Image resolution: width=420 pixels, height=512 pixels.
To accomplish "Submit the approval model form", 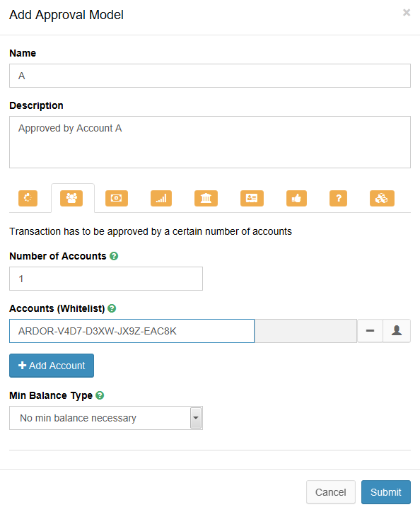I will click(386, 492).
